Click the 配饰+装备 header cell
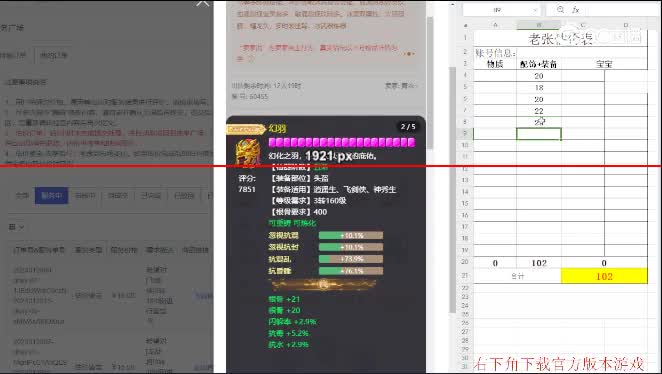The height and width of the screenshot is (374, 662). pyautogui.click(x=539, y=64)
